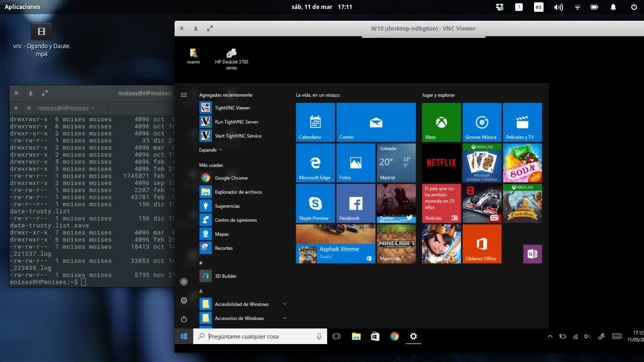
Task: Click the Windows tray volume icon
Action: click(x=587, y=337)
